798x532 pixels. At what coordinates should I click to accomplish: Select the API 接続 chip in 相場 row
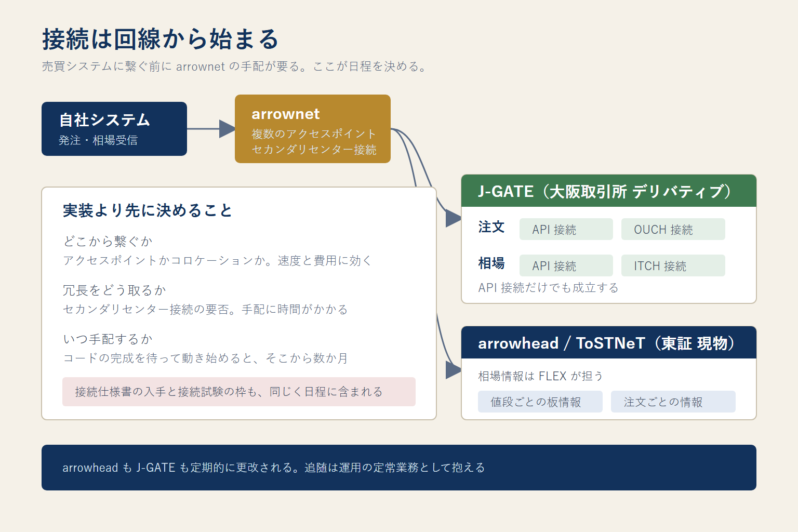[566, 265]
